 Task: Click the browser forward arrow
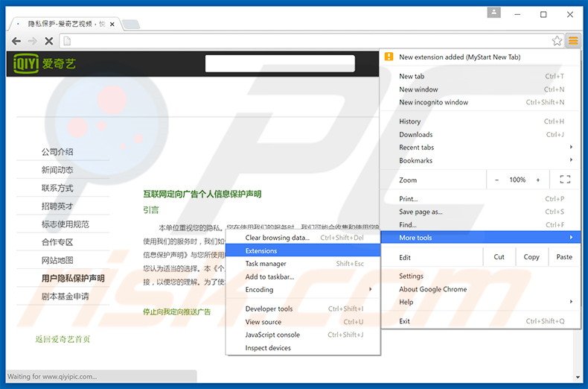33,41
